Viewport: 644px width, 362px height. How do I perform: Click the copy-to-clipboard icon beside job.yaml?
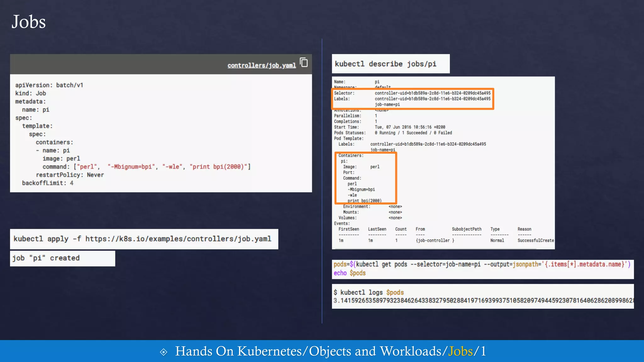(304, 62)
